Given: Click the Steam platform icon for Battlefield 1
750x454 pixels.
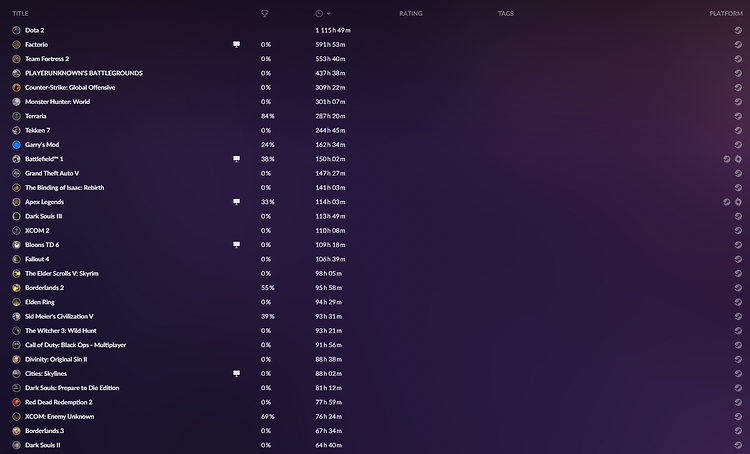Looking at the screenshot, I should tap(727, 159).
